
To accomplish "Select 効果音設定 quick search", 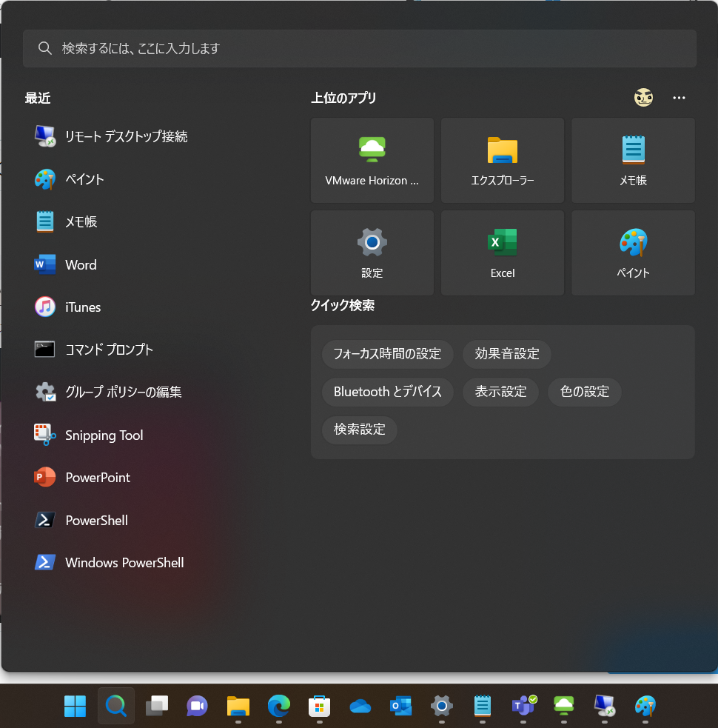I will [507, 354].
